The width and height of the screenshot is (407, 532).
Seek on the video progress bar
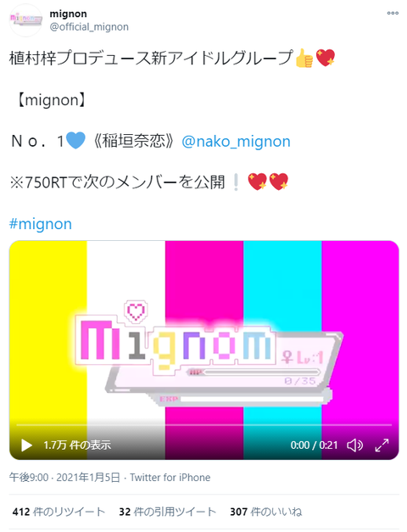tap(204, 425)
